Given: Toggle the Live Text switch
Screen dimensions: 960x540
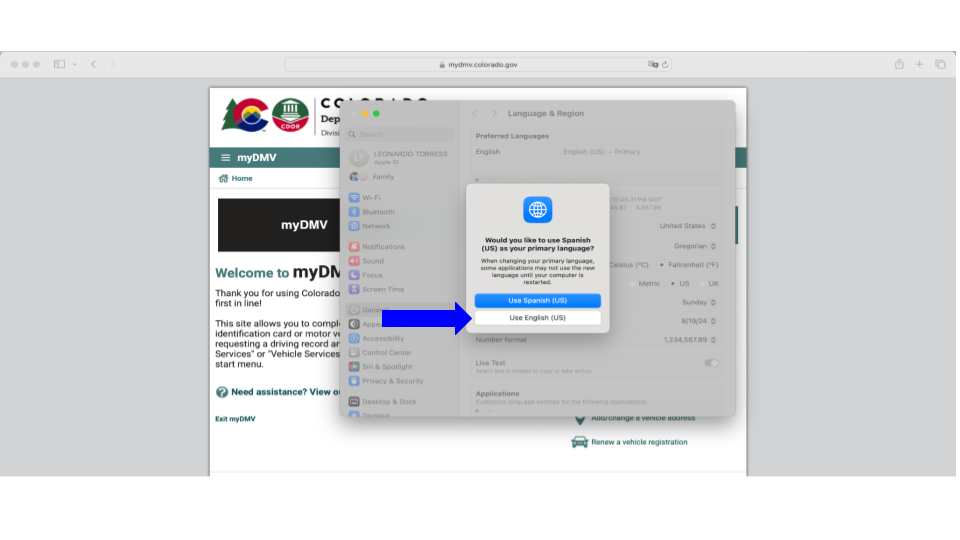Looking at the screenshot, I should [x=711, y=363].
